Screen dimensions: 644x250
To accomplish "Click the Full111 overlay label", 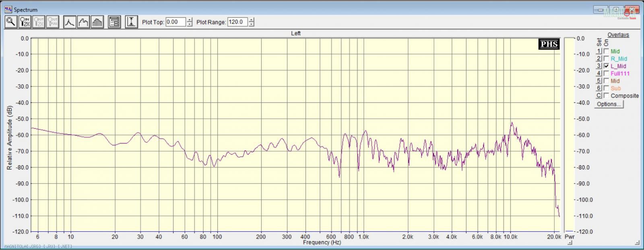I will (x=620, y=73).
